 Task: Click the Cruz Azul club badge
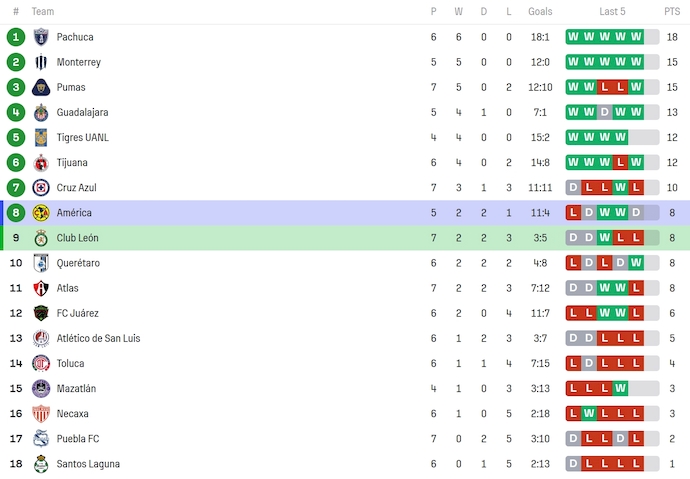click(41, 187)
